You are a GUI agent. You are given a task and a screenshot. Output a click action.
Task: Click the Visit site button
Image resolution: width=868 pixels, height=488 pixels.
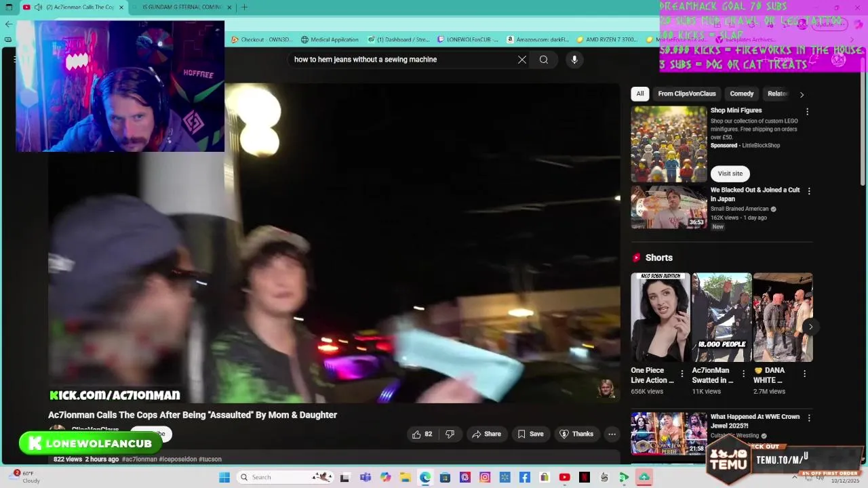point(730,174)
